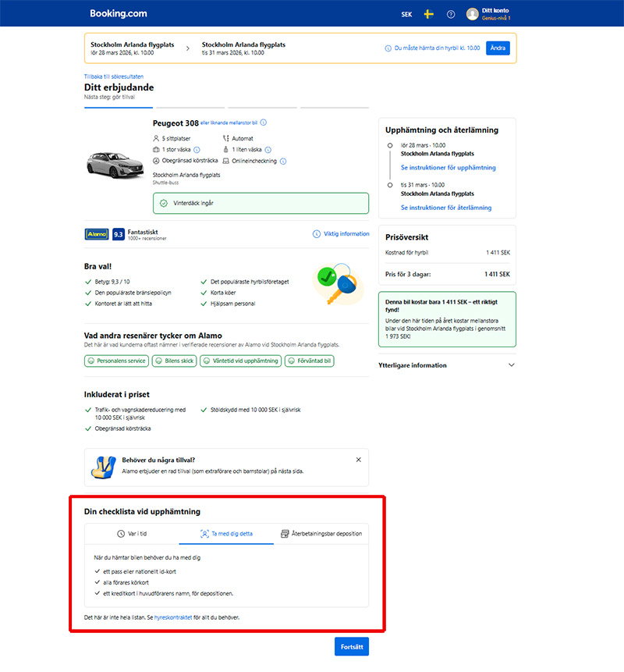The height and width of the screenshot is (672, 624).
Task: Select the Återbetalningsbar deposition tab
Action: [321, 534]
